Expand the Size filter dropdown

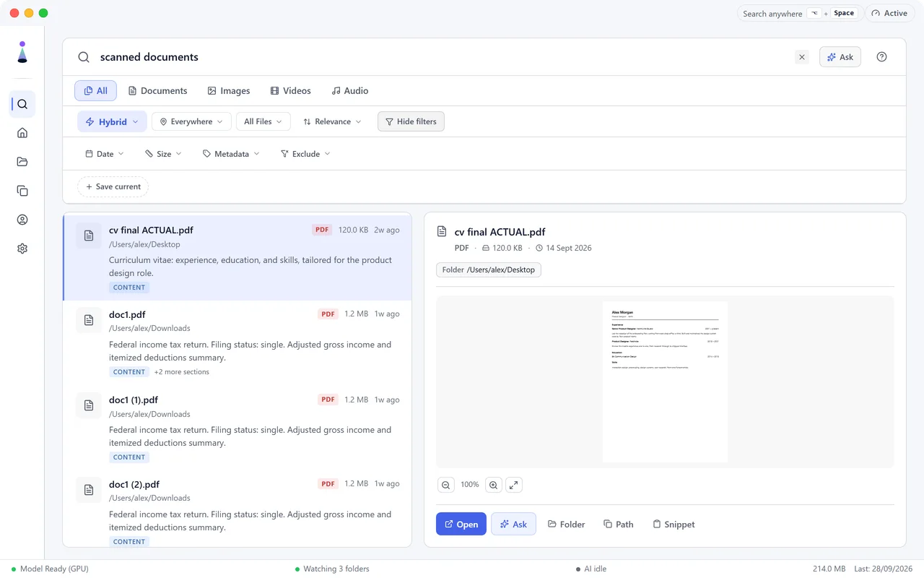pyautogui.click(x=163, y=154)
